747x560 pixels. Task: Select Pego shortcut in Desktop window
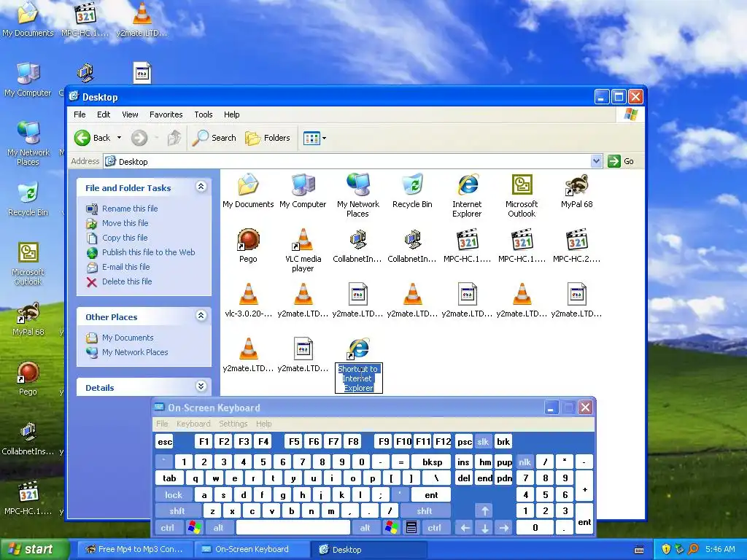pos(248,239)
